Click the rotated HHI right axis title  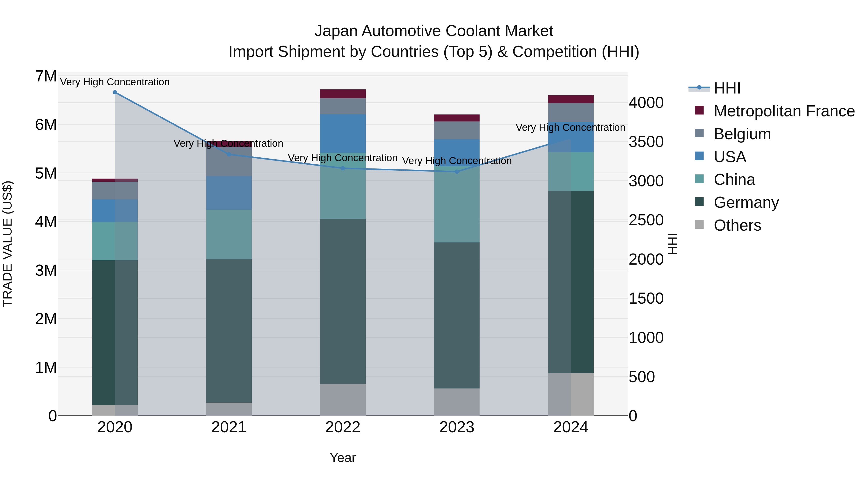tap(672, 244)
